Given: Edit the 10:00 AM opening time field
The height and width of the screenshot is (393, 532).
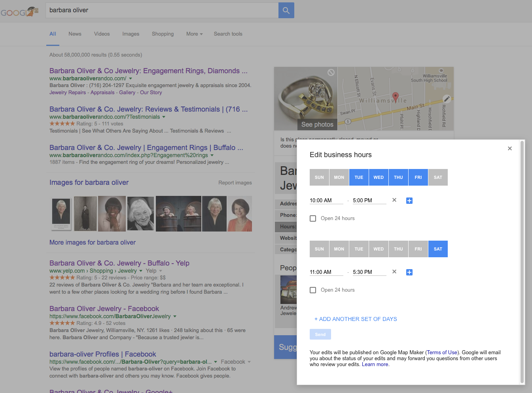Looking at the screenshot, I should tap(326, 201).
